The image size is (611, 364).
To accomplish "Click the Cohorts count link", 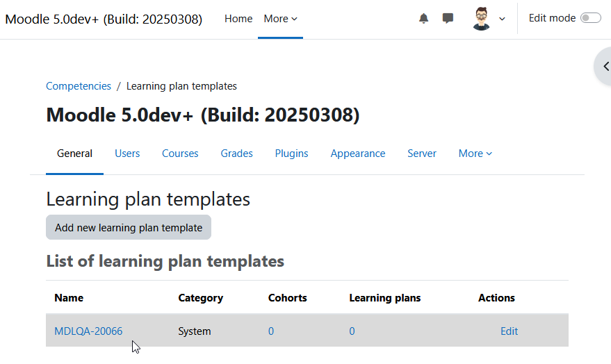I will [271, 331].
